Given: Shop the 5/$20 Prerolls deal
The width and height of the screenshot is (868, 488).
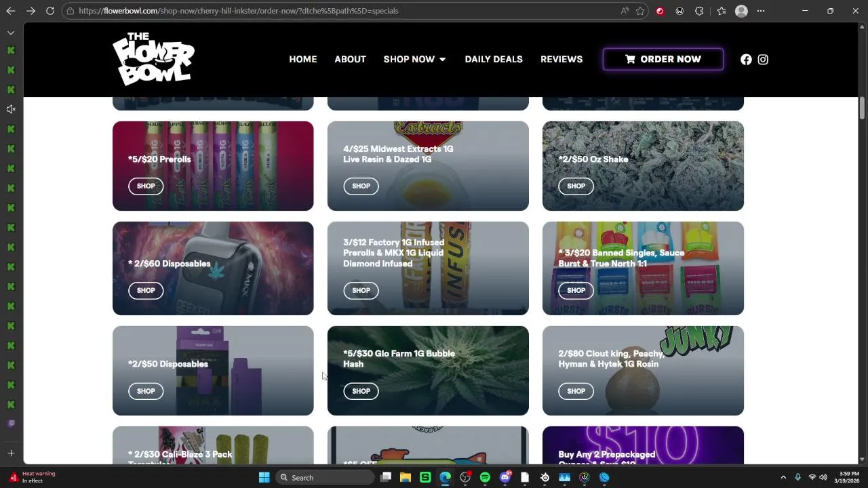Looking at the screenshot, I should point(146,186).
